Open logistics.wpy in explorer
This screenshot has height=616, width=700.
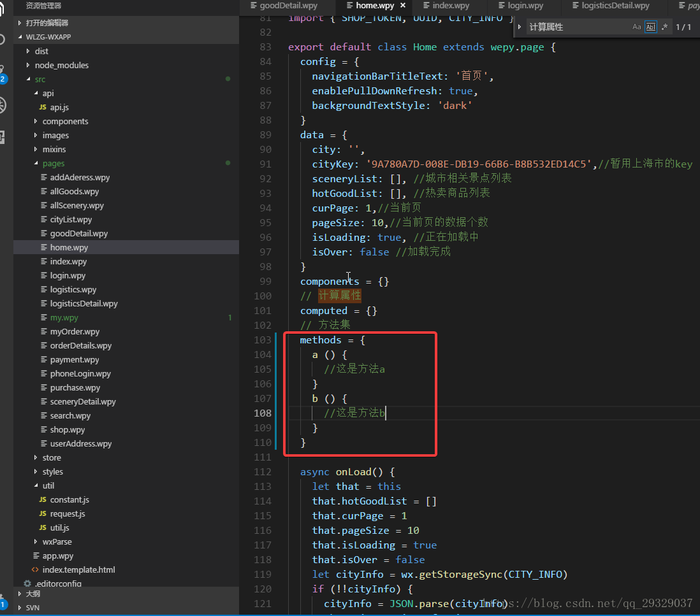tap(73, 289)
